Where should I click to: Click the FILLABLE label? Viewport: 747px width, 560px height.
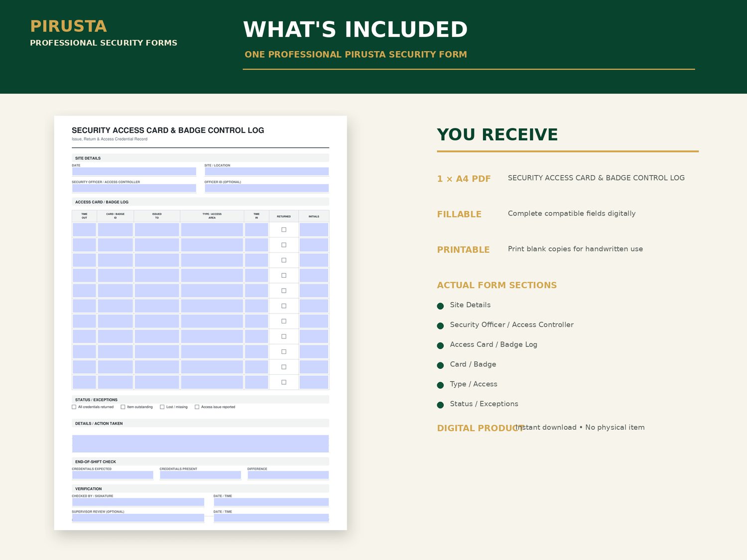click(x=459, y=215)
